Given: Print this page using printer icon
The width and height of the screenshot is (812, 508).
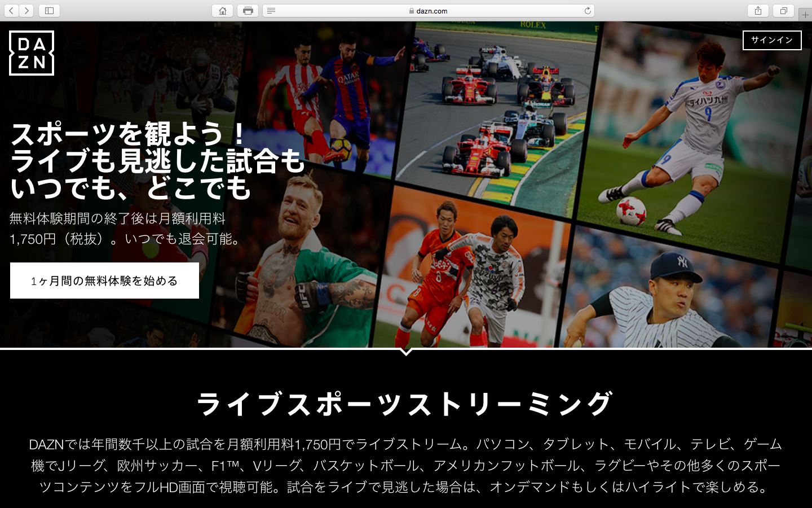Looking at the screenshot, I should click(x=248, y=11).
